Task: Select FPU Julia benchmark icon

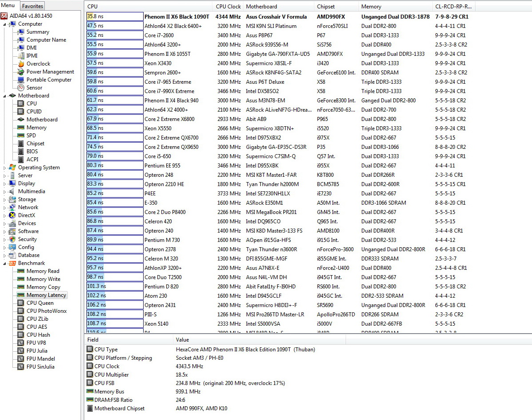Action: [20, 351]
